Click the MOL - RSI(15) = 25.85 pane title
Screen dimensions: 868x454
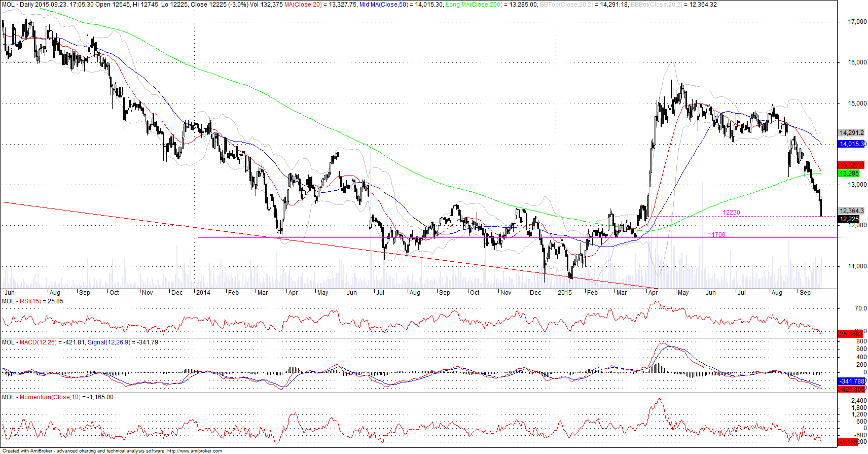[x=32, y=301]
